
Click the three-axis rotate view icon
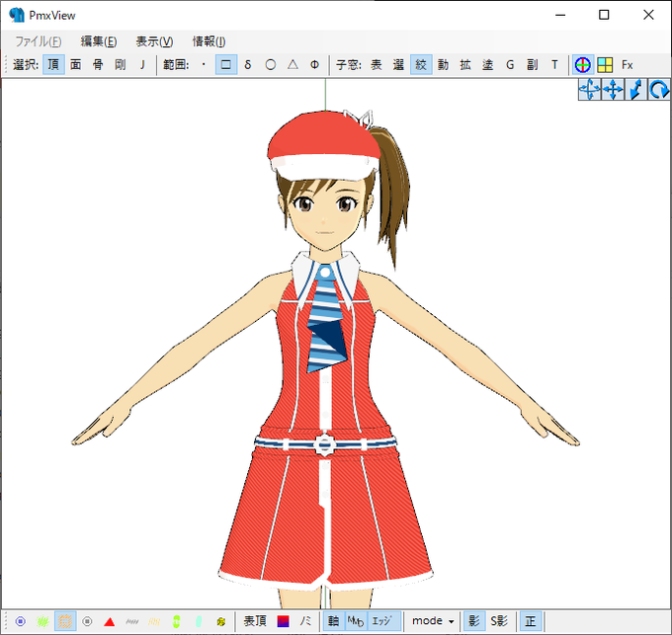pos(589,90)
